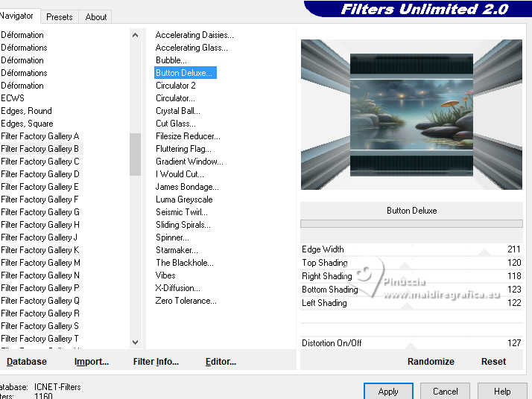Viewport: 532px width, 399px height.
Task: Select Filter Factory Gallery C
Action: [x=40, y=162]
